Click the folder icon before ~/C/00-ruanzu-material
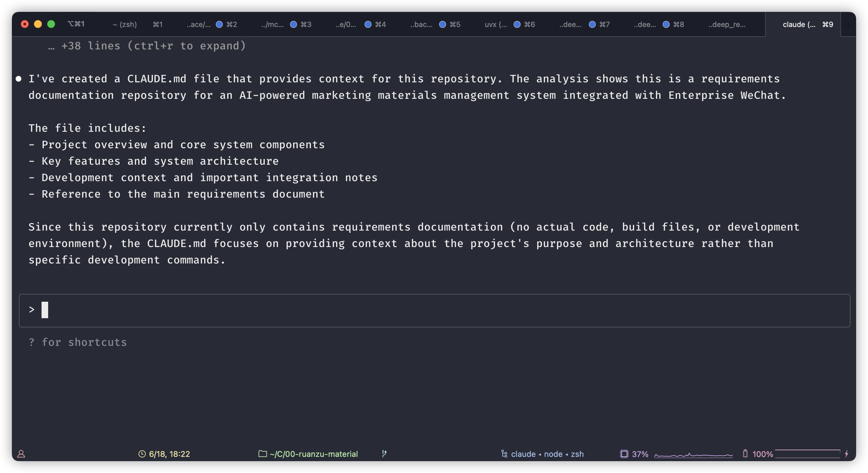Viewport: 868px width, 473px height. [263, 454]
